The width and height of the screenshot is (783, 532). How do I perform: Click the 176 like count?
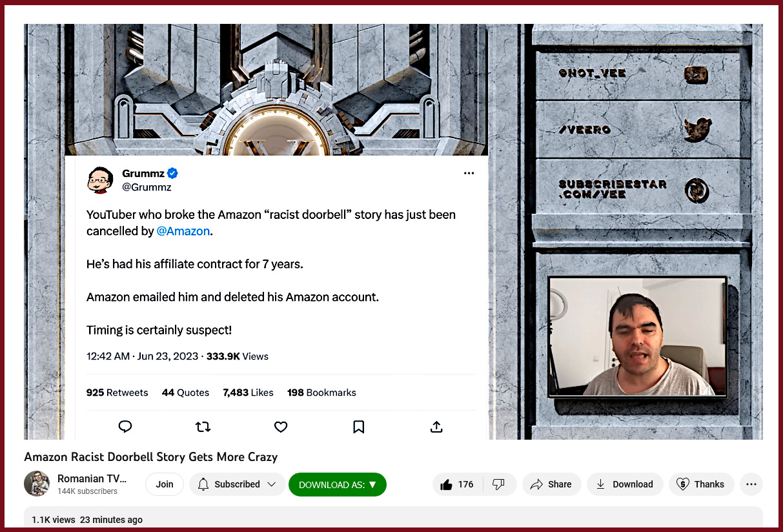[x=466, y=484]
